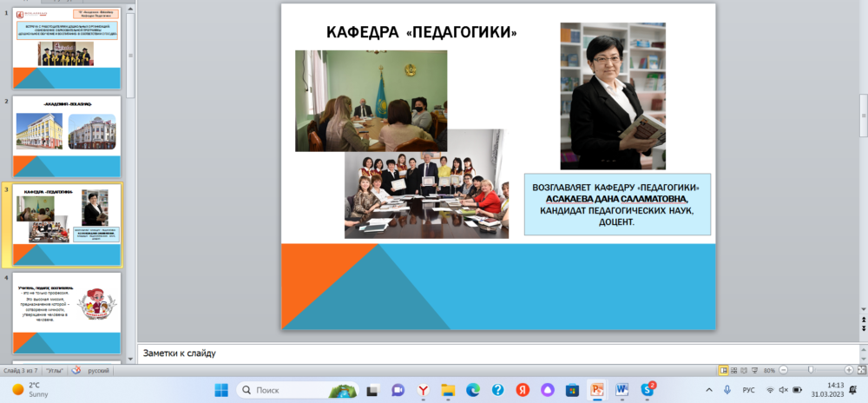Show hidden tray icons chevron

(x=709, y=390)
